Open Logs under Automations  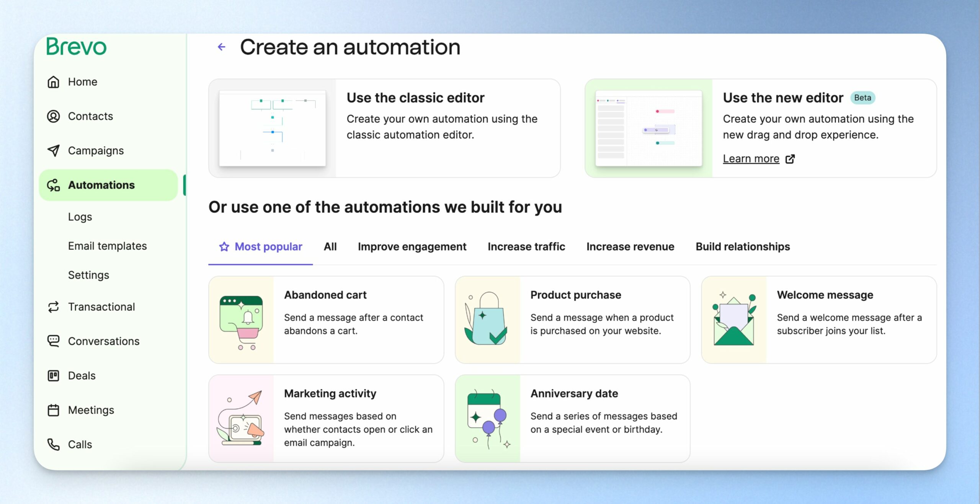(x=80, y=217)
